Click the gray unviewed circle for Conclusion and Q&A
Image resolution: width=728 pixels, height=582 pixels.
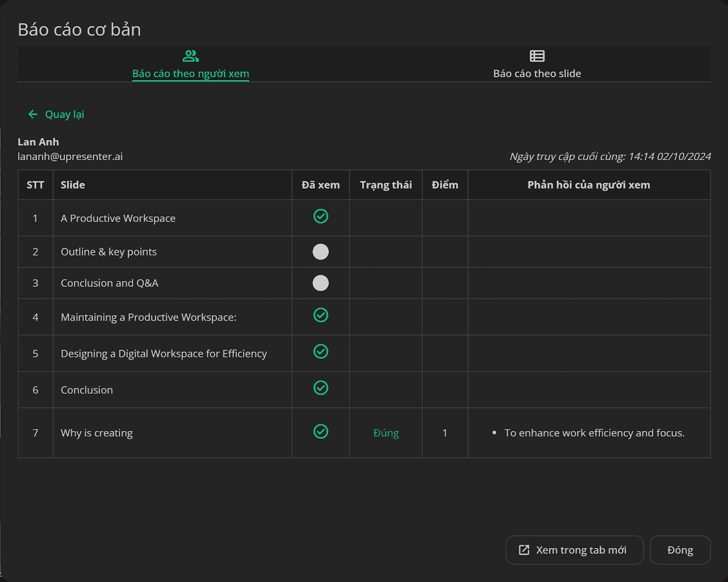coord(321,283)
